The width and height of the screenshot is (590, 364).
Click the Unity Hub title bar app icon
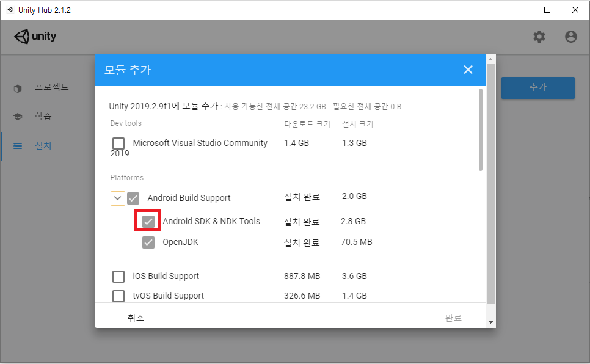pos(10,10)
